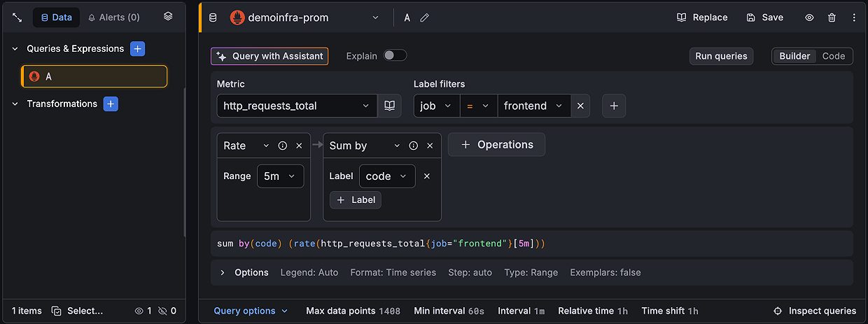Open the metrics explorer book icon

389,106
